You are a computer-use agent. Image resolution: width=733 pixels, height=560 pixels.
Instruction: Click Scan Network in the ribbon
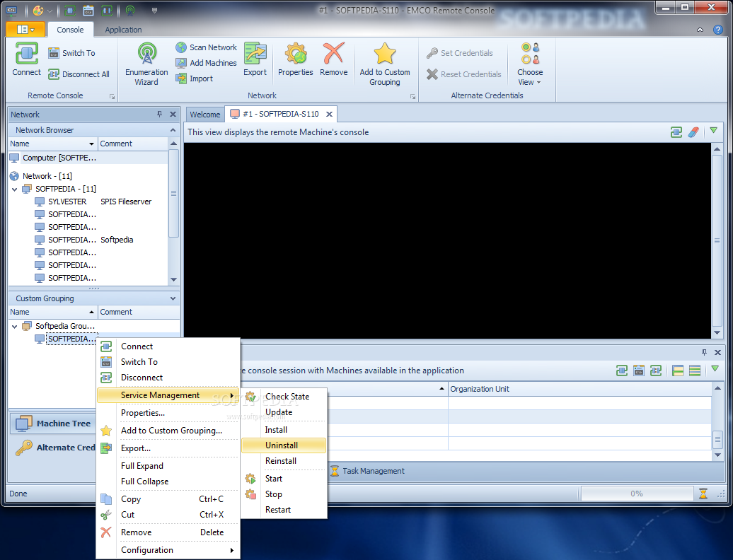click(x=206, y=47)
